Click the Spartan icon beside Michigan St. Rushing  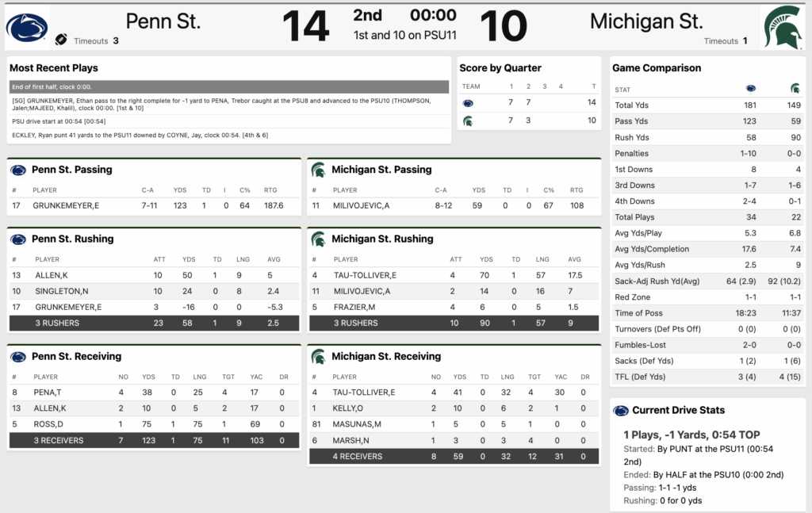(318, 239)
